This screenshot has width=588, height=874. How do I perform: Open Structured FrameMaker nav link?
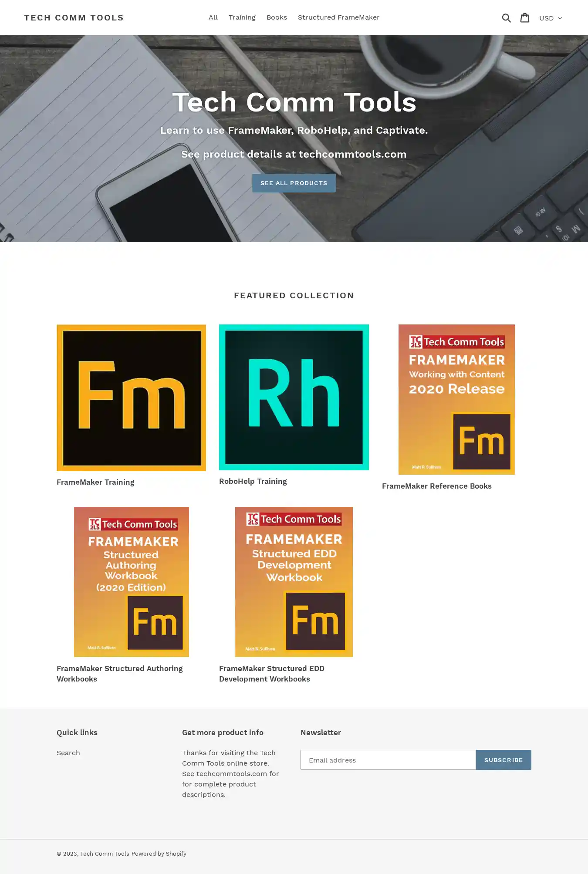[338, 17]
